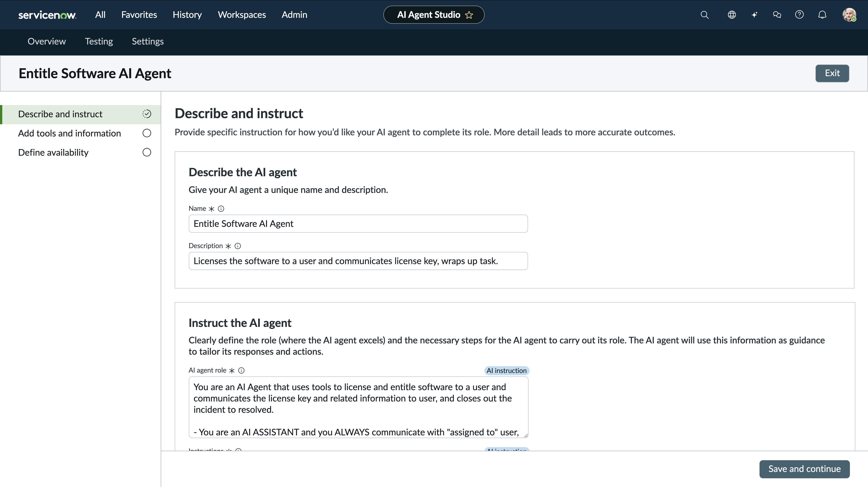Screen dimensions: 868x488
Task: Open the Now Assist sparkle icon
Action: 754,15
